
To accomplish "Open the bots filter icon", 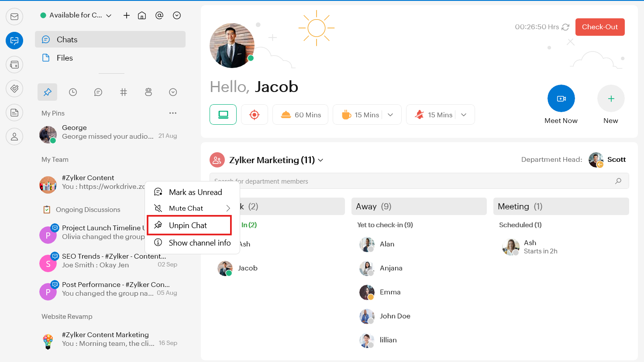I will coord(148,92).
